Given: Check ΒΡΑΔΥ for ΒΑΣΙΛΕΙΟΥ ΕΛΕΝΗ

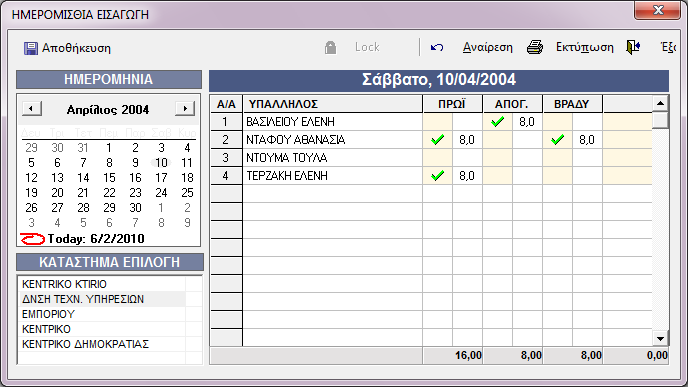Looking at the screenshot, I should click(x=558, y=122).
